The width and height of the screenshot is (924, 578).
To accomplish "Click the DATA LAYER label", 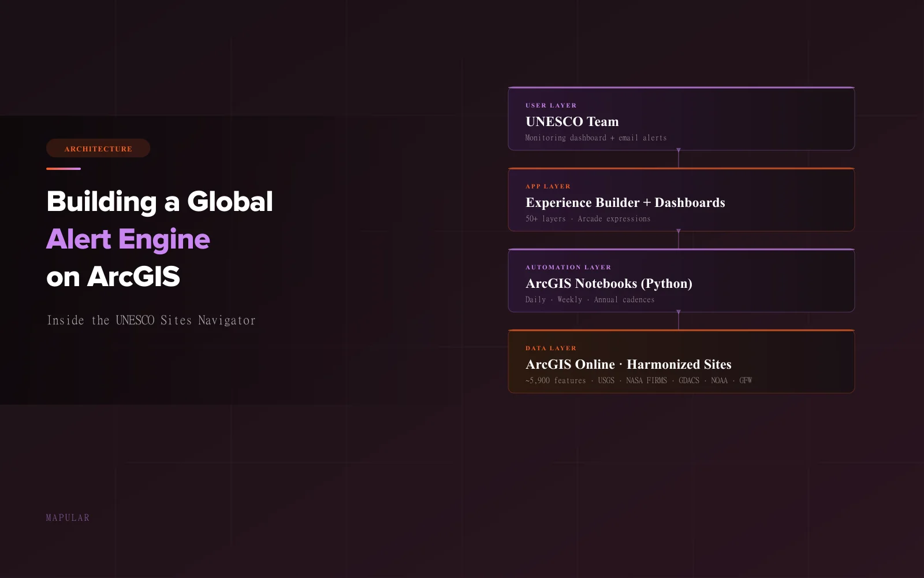I will click(x=550, y=348).
